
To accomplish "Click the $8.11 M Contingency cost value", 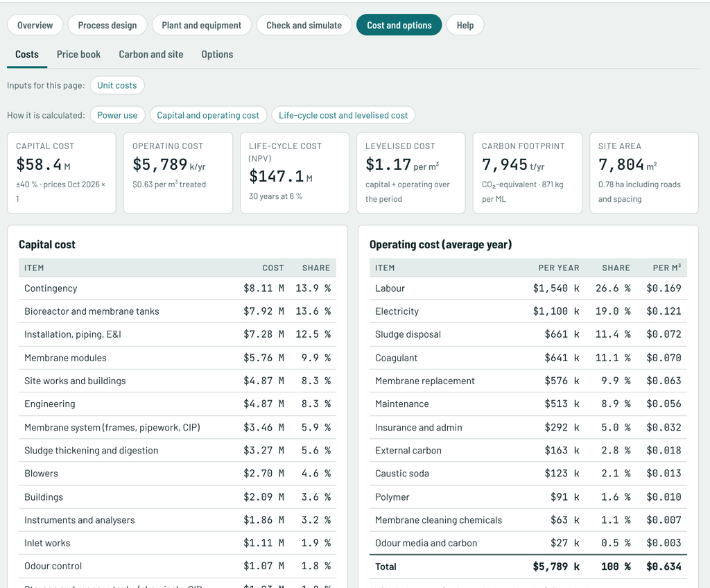I will point(263,288).
